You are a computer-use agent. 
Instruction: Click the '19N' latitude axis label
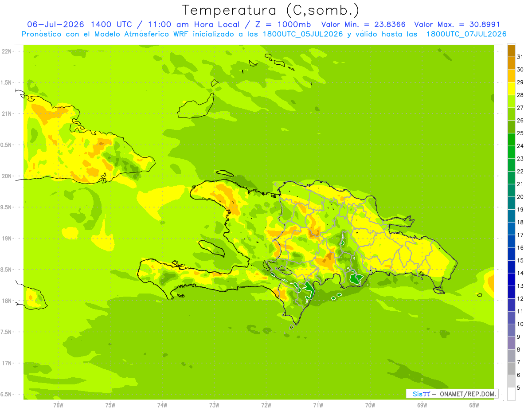[7, 238]
